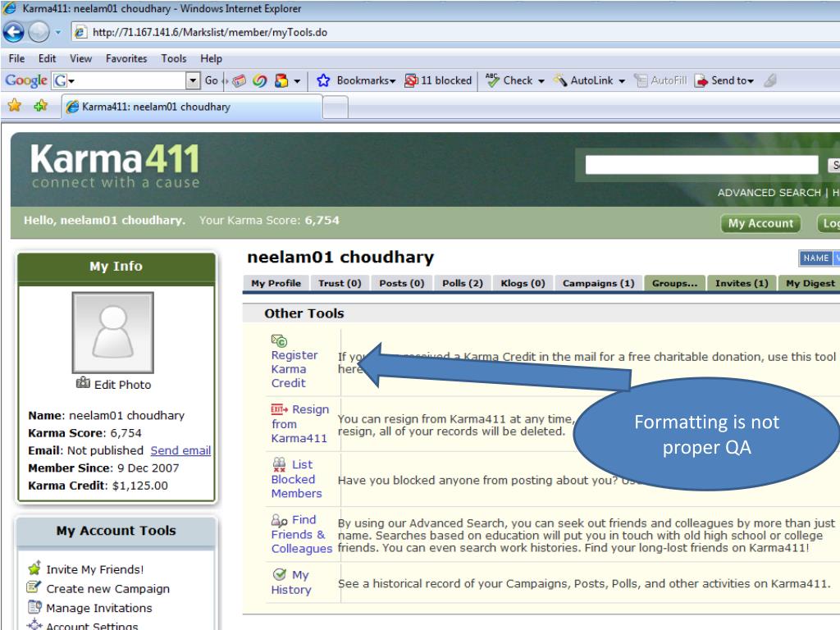840x630 pixels.
Task: Click the Go button on Google toolbar
Action: tap(211, 80)
